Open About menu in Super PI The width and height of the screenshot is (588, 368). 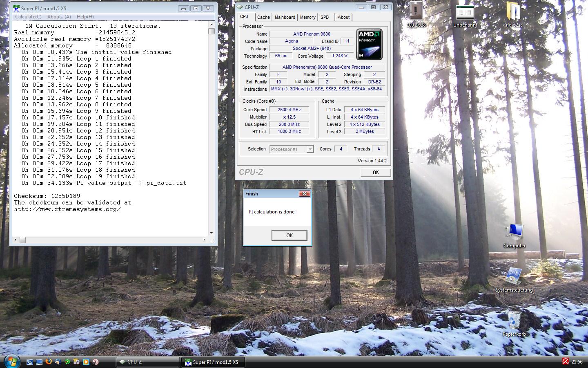(59, 17)
